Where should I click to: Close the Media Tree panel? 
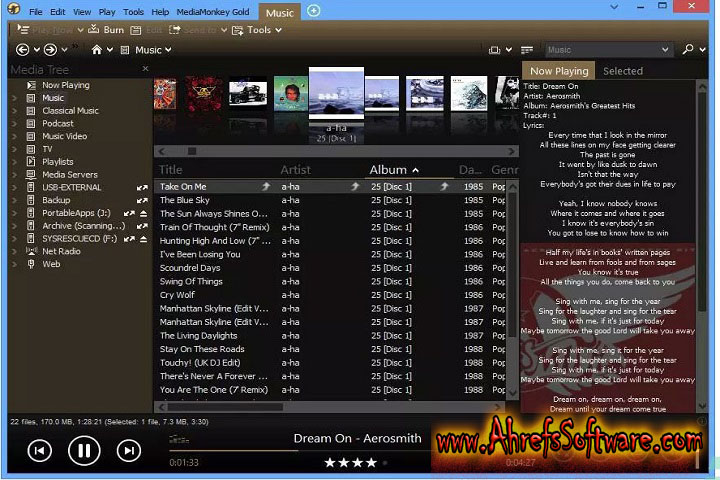click(x=145, y=69)
